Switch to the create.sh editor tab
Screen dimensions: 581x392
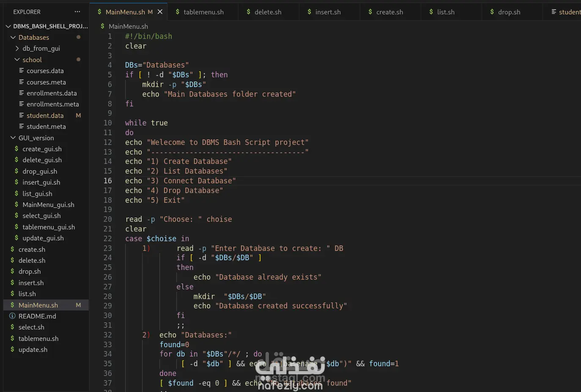point(389,12)
